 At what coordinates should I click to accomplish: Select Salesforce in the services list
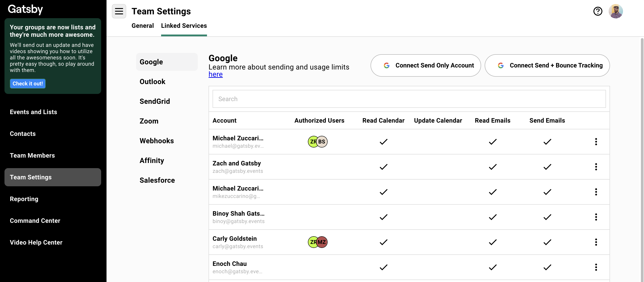pos(157,180)
